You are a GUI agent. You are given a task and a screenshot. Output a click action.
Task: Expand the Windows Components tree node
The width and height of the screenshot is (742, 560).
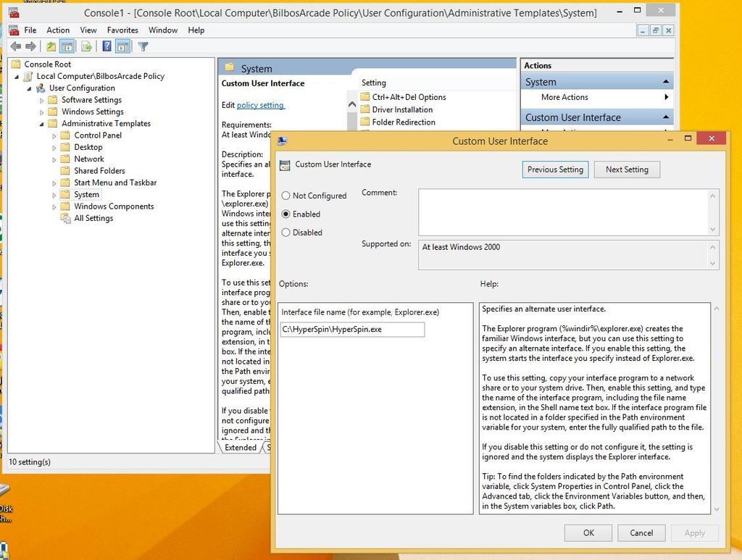54,206
